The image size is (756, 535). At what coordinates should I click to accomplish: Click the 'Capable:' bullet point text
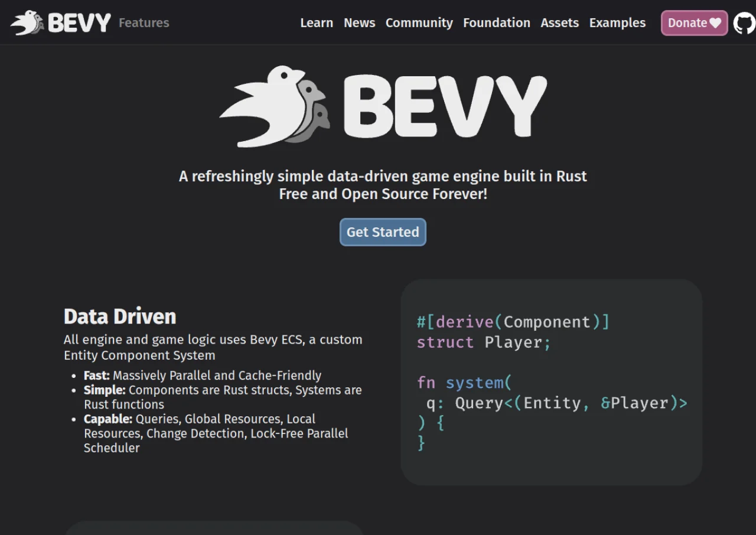click(216, 433)
